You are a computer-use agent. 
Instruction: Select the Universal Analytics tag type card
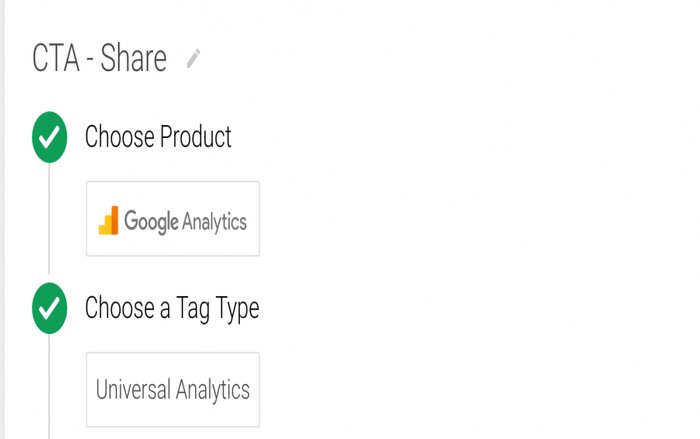pyautogui.click(x=173, y=389)
